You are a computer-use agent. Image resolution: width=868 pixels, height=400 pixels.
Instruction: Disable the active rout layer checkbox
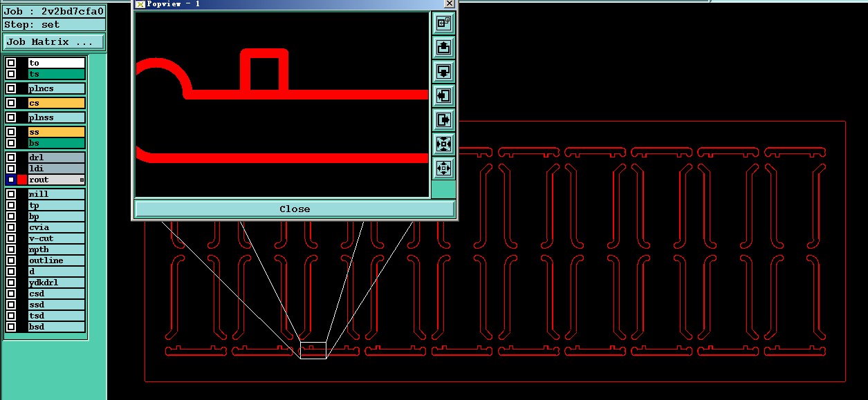(x=11, y=180)
